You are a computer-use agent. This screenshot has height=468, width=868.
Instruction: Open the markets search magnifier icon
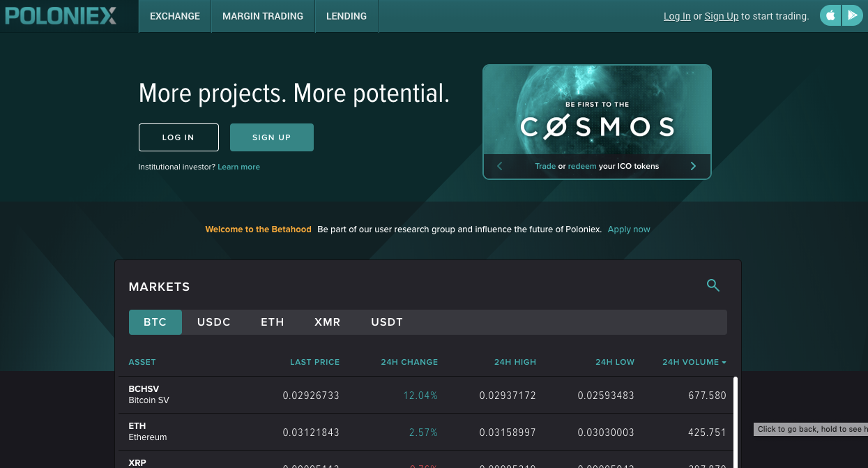[x=713, y=285]
